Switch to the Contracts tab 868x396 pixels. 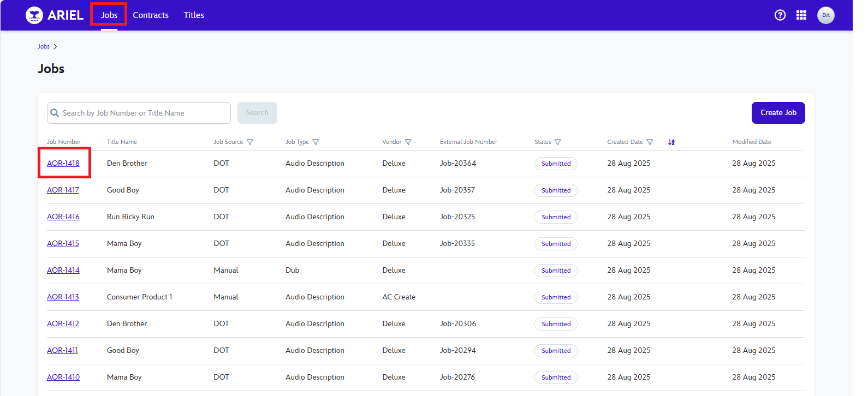coord(151,15)
